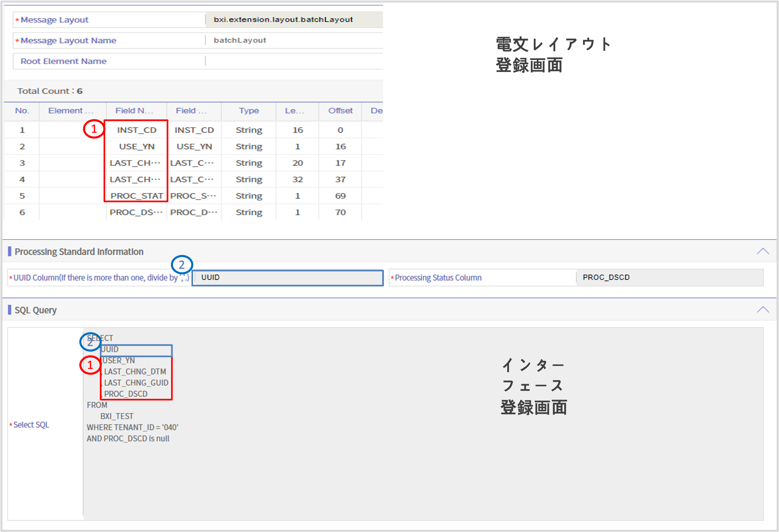Click the Element column header

pyautogui.click(x=71, y=111)
